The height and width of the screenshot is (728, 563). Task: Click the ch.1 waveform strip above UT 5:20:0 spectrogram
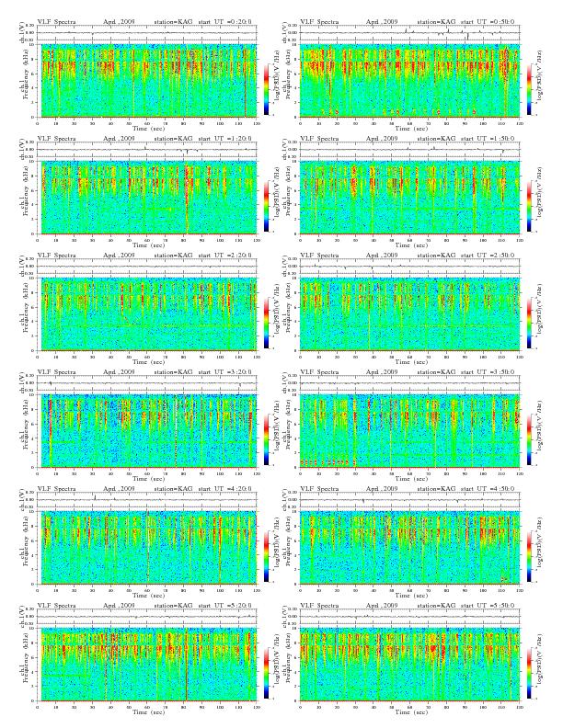(x=147, y=617)
